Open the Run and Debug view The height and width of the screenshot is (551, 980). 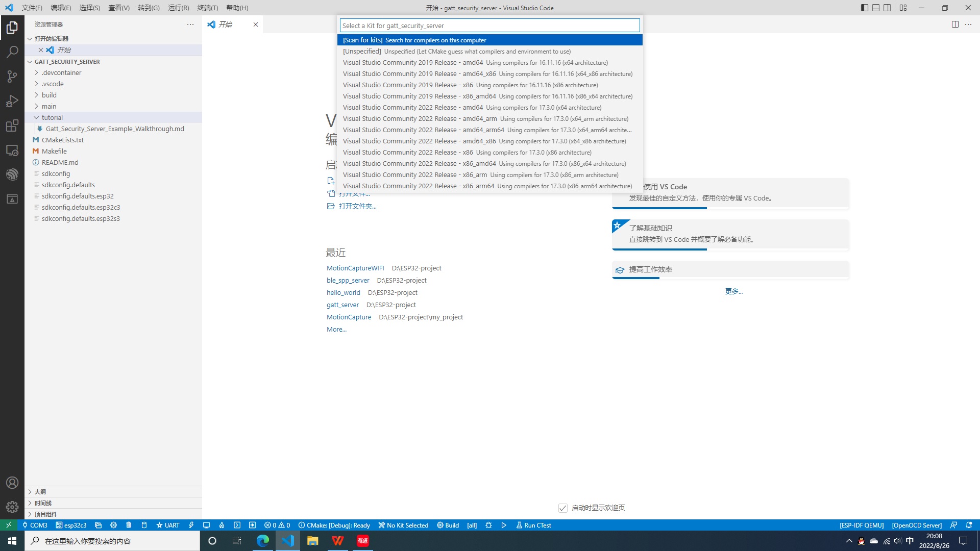tap(12, 101)
